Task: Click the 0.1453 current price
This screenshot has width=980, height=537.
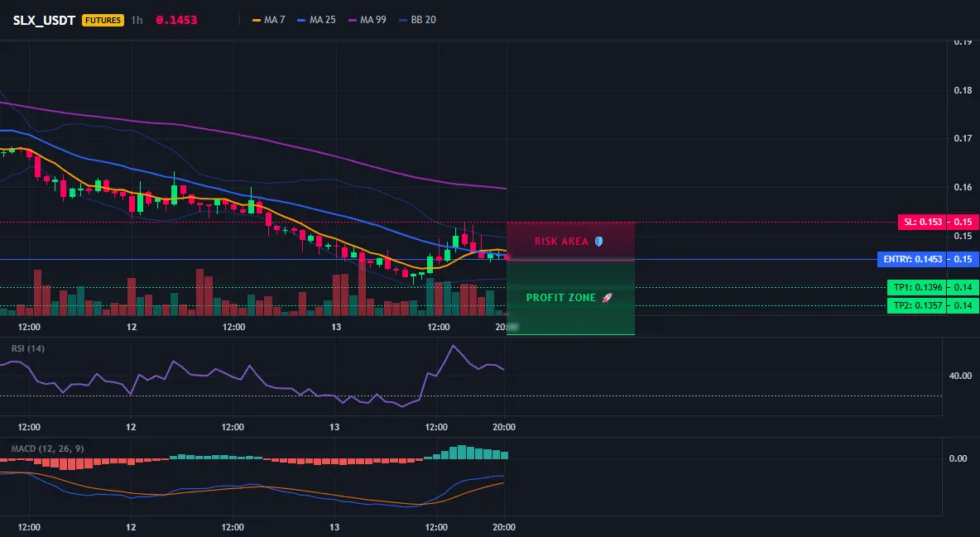Action: coord(176,20)
